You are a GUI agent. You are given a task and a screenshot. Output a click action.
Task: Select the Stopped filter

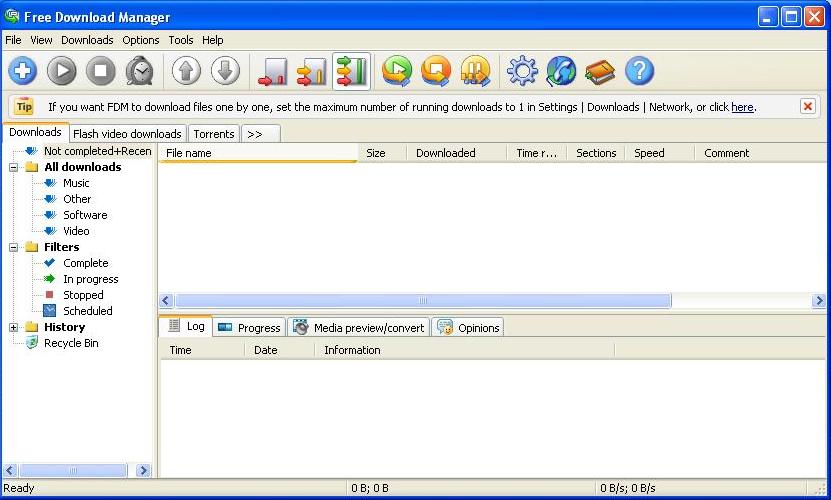[83, 295]
